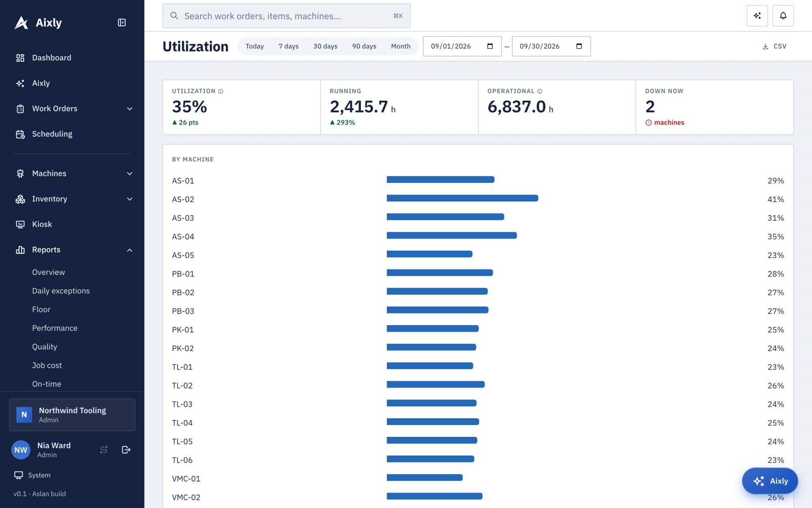Open the Aixly assistant sidebar item
The width and height of the screenshot is (812, 508).
point(72,83)
